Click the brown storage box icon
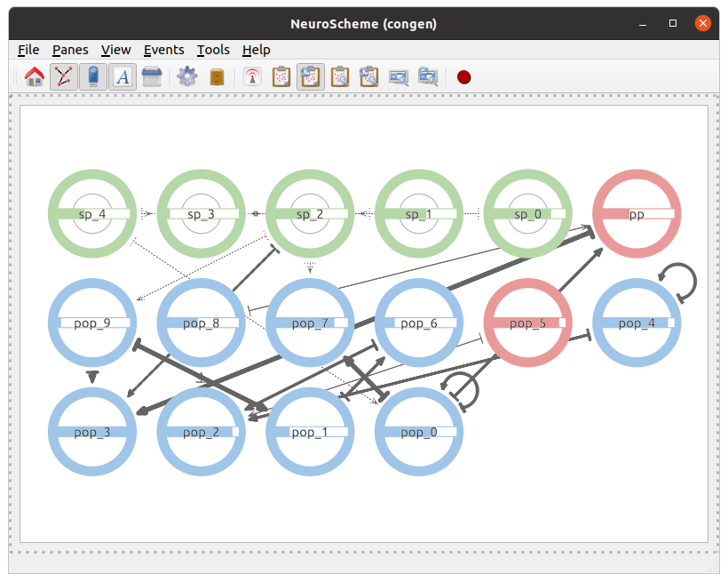The height and width of the screenshot is (582, 728). (217, 77)
